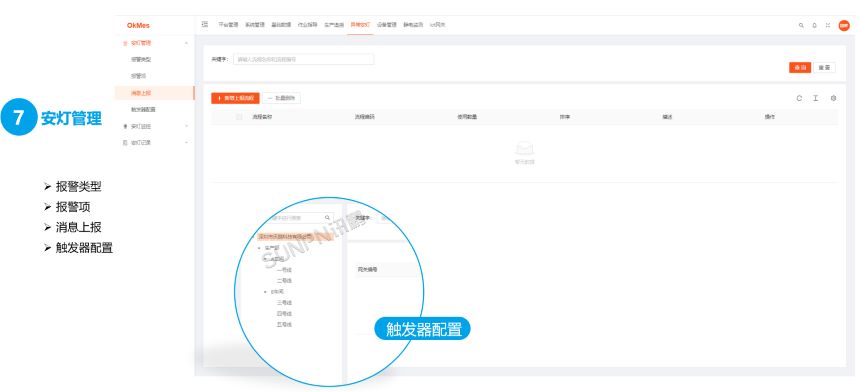Image resolution: width=860 pixels, height=392 pixels.
Task: Open table column settings gear icon
Action: [833, 98]
